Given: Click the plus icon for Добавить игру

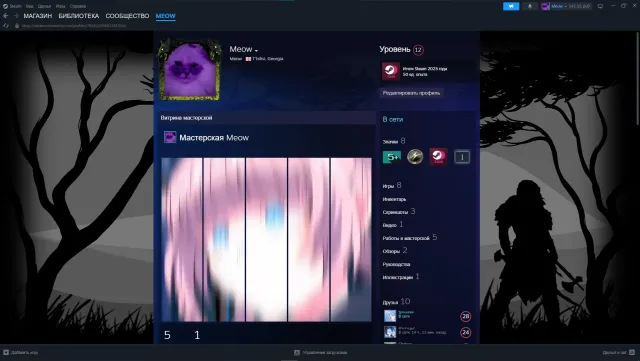Looking at the screenshot, I should pos(6,352).
